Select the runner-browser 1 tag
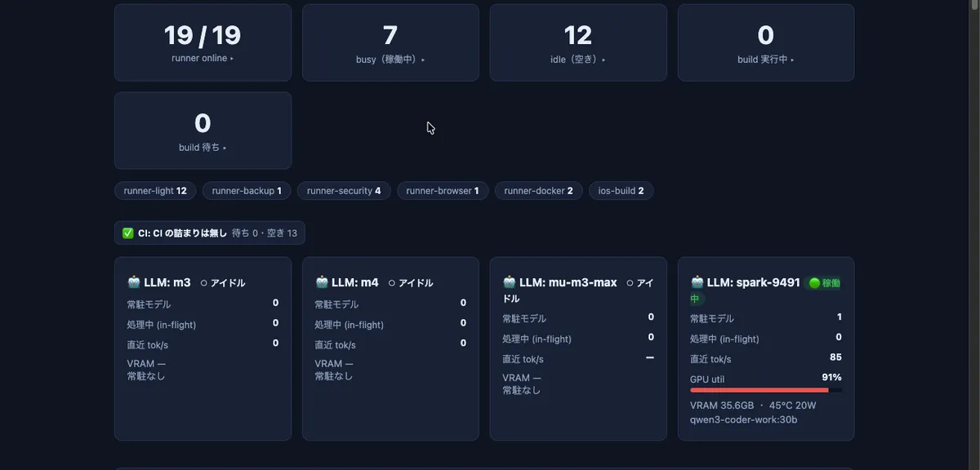 [x=443, y=191]
